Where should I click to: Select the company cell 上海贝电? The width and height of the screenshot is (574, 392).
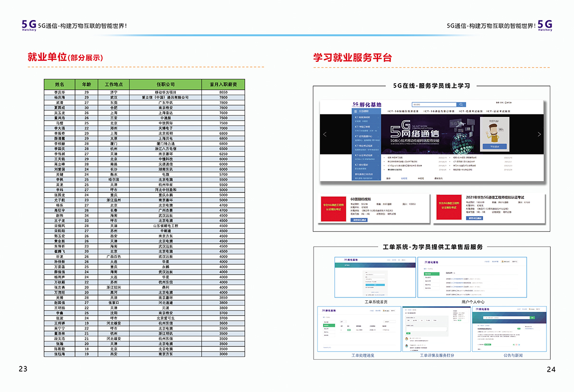166,138
